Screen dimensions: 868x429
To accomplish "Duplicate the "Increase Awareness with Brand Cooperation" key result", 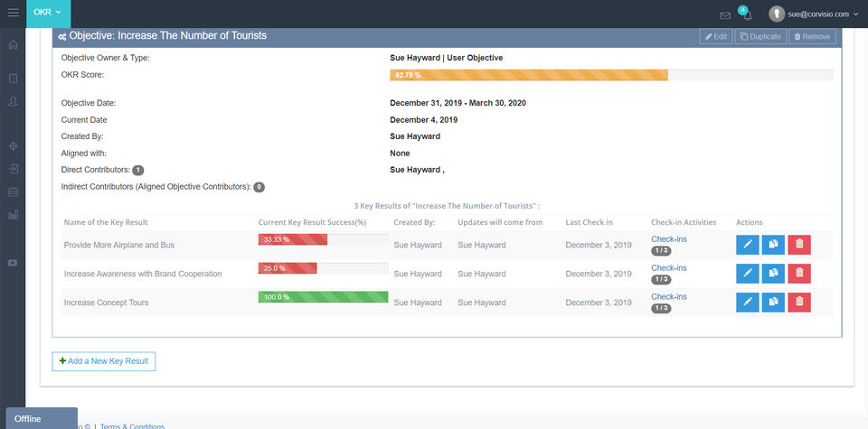I will (x=773, y=274).
